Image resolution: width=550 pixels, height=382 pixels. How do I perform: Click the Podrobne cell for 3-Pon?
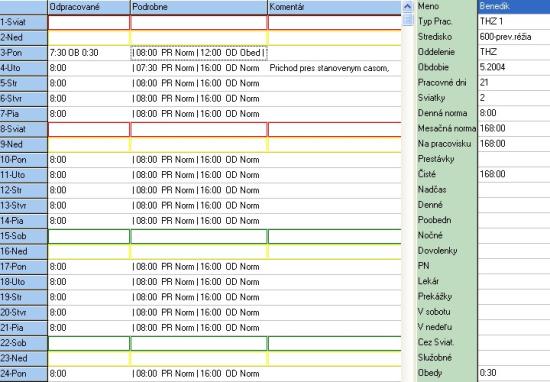[x=199, y=53]
